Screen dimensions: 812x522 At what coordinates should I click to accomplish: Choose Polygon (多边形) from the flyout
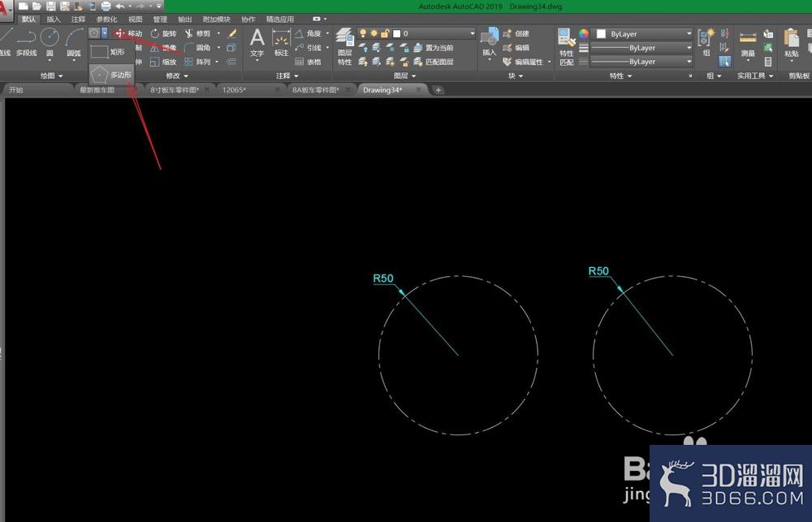pyautogui.click(x=111, y=75)
